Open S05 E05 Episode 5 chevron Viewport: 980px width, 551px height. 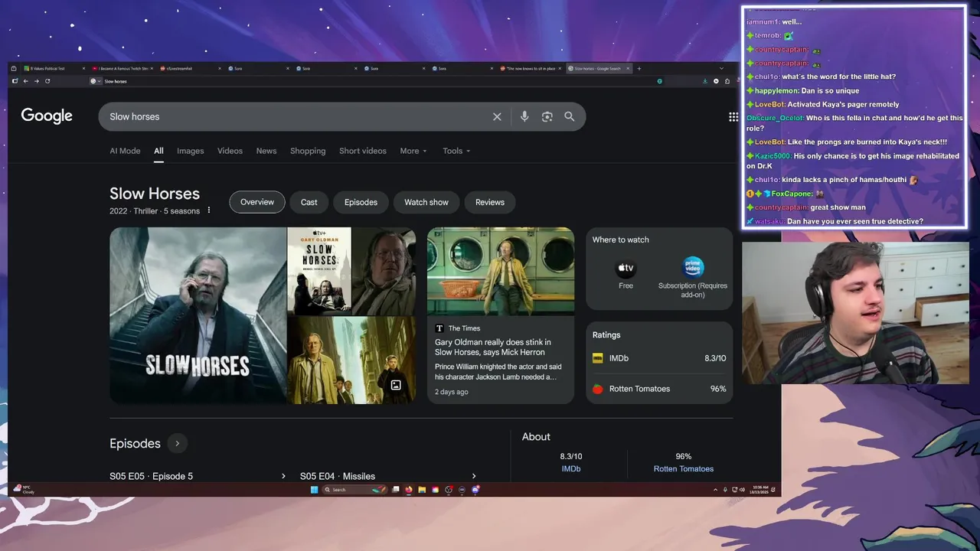[283, 476]
